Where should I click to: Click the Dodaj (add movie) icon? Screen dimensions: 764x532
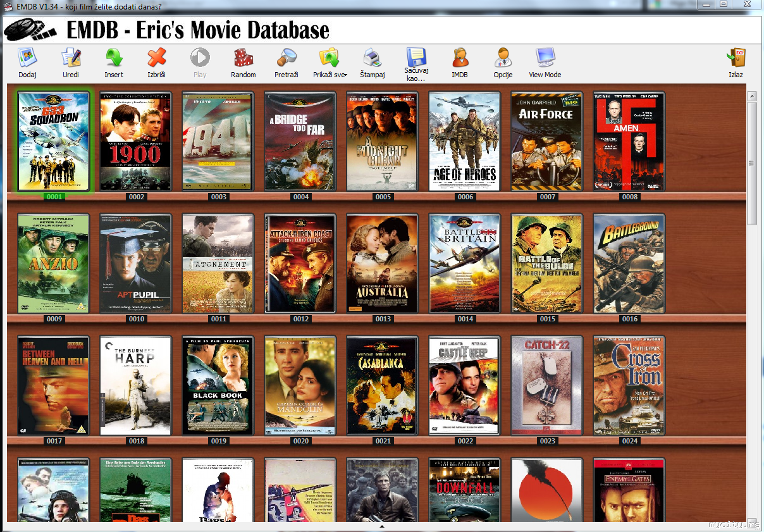tap(27, 58)
